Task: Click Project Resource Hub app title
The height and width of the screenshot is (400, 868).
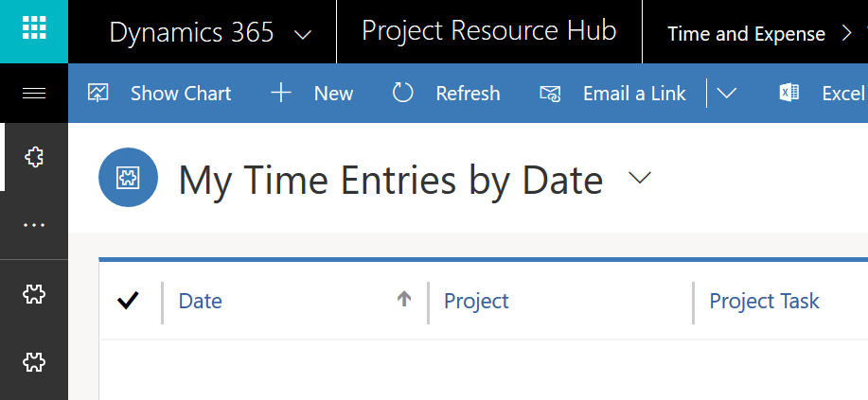Action: pos(488,31)
